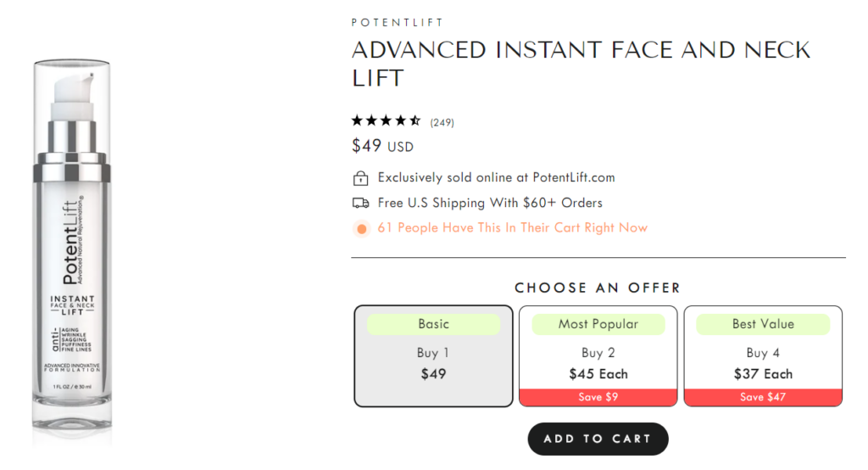Select the Most Popular Buy 2 offer
This screenshot has width=868, height=470.
[x=598, y=355]
